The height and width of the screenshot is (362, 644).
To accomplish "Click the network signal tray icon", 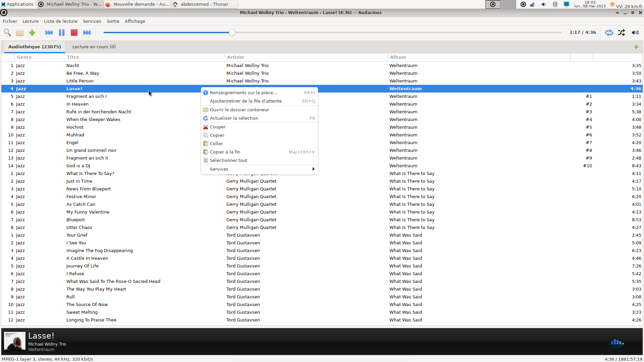I will [532, 4].
